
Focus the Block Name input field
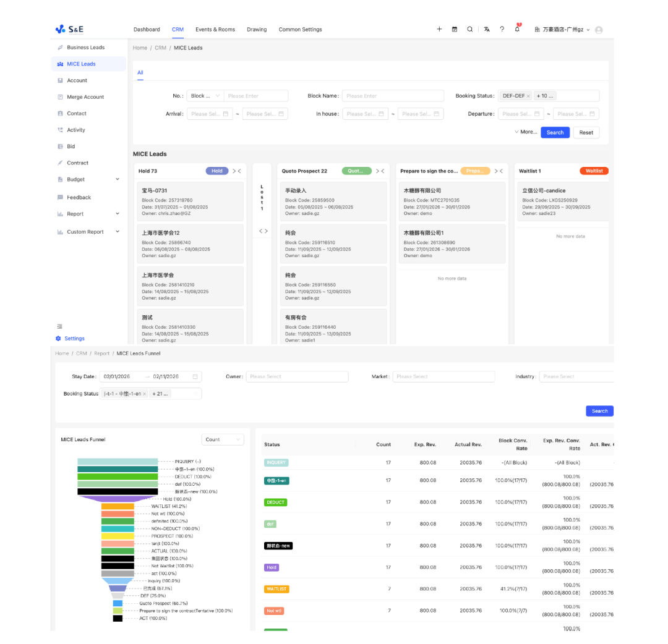[x=393, y=96]
